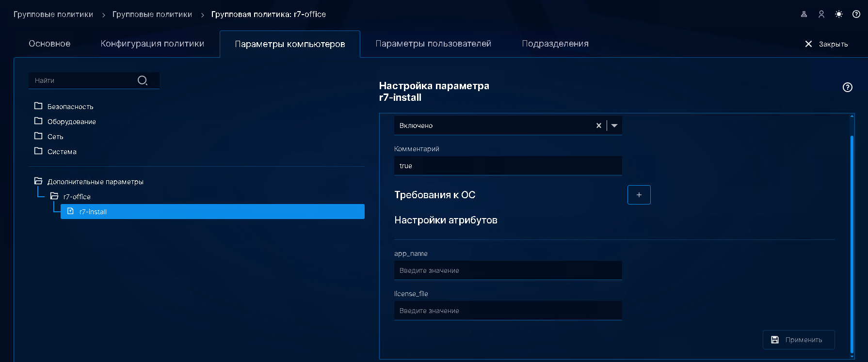Open the user profile icon
The image size is (868, 362).
(x=821, y=15)
